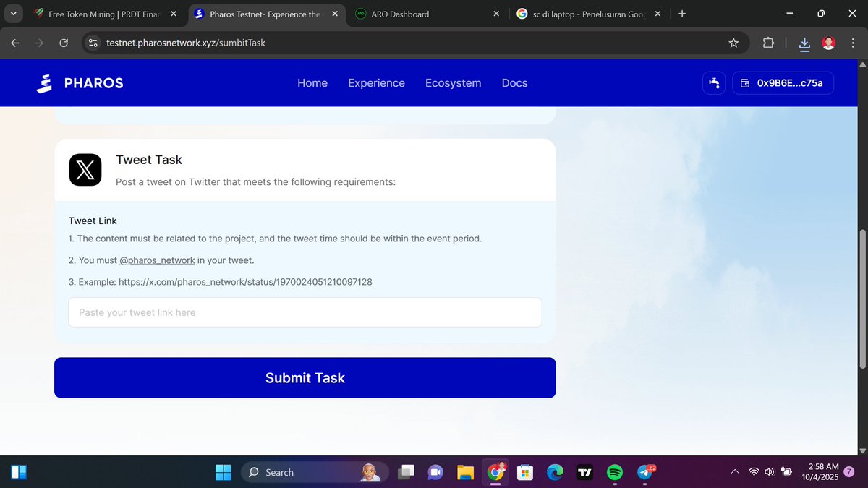This screenshot has height=488, width=868.
Task: Open the notification center badge
Action: (x=848, y=472)
